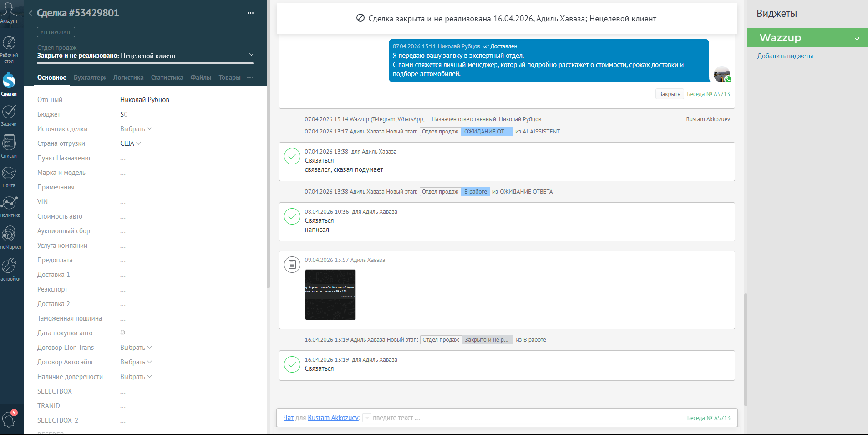The image size is (868, 435).
Task: Click task result text связался, сказал подумает
Action: (x=344, y=169)
